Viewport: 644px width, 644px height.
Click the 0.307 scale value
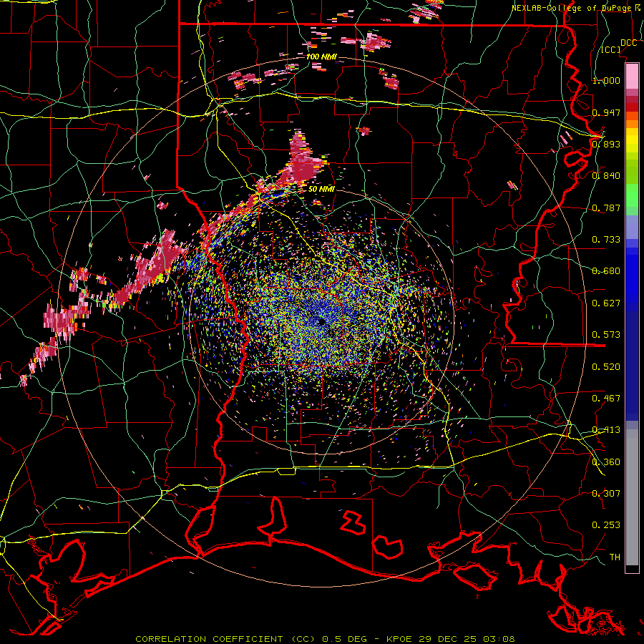[x=606, y=494]
